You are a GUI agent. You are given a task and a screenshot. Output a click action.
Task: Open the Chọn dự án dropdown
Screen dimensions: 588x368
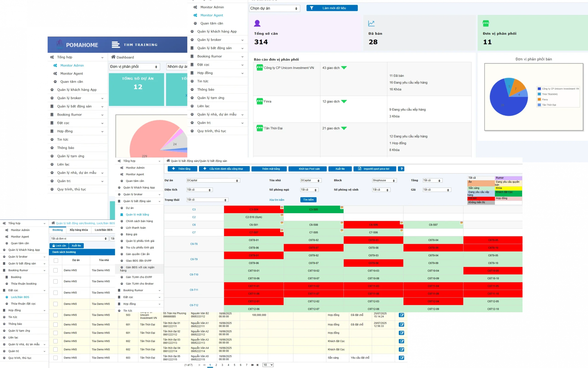[274, 8]
